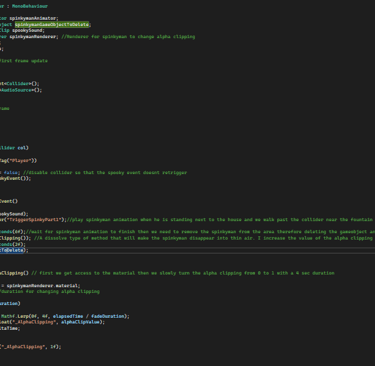
Task: Click the Collider generic type text
Action: coord(18,83)
